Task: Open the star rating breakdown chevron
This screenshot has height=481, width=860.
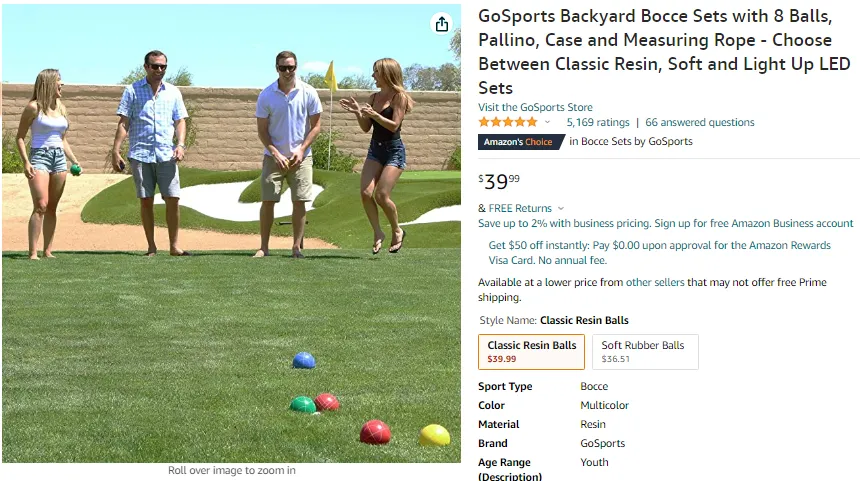Action: click(547, 122)
